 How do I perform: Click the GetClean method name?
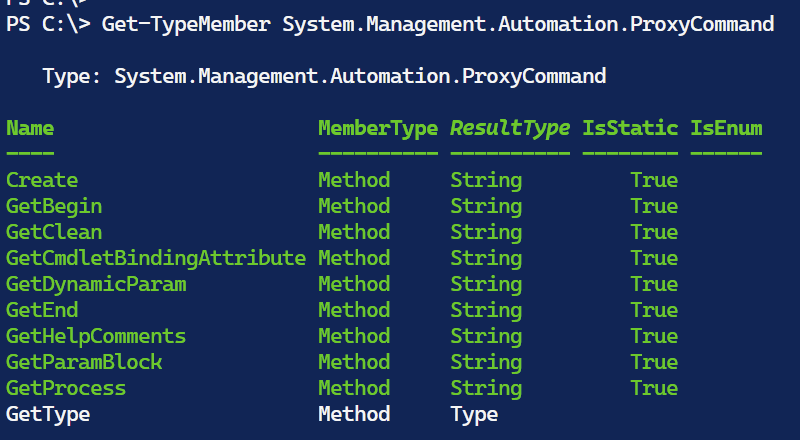tap(54, 232)
